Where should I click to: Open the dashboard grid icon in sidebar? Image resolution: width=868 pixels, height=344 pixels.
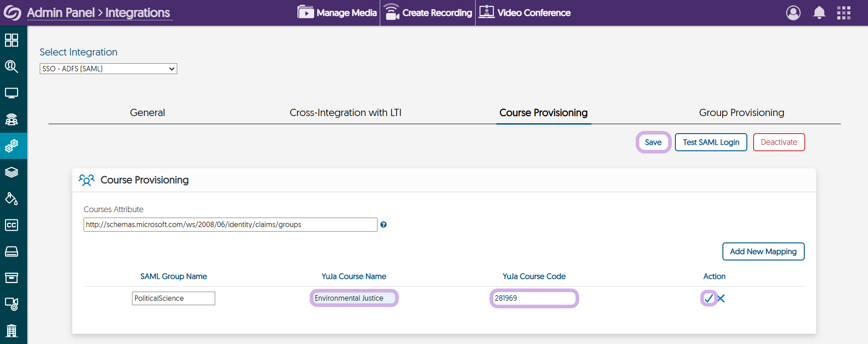[x=11, y=40]
